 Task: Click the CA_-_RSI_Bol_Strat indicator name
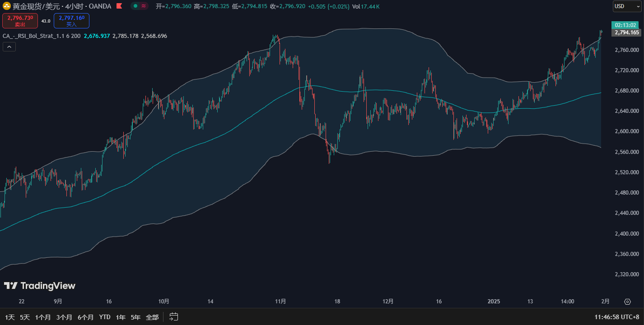coord(41,36)
